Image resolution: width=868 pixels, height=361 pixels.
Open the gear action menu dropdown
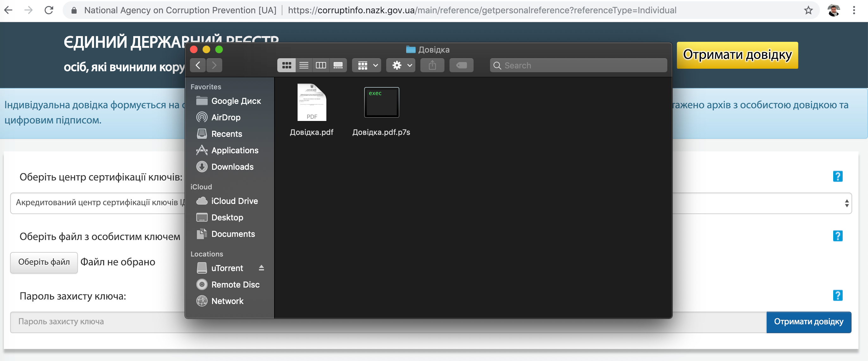pyautogui.click(x=401, y=65)
